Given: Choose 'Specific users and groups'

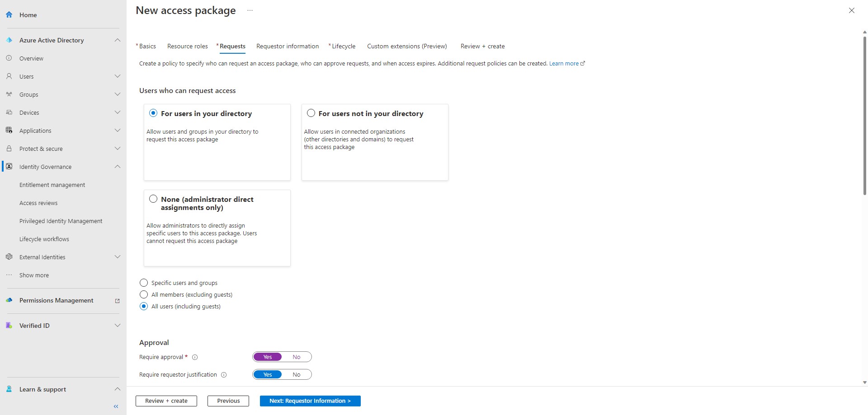Looking at the screenshot, I should click(x=144, y=283).
